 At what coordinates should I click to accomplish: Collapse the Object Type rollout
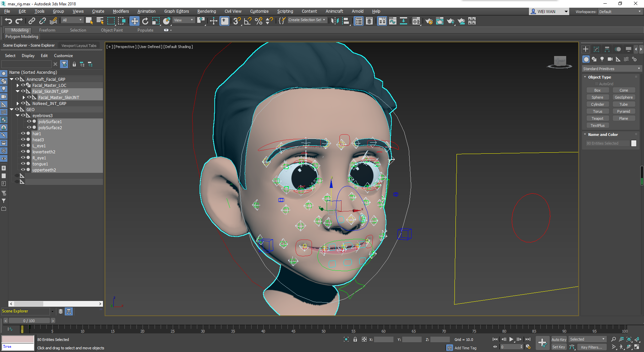point(585,77)
